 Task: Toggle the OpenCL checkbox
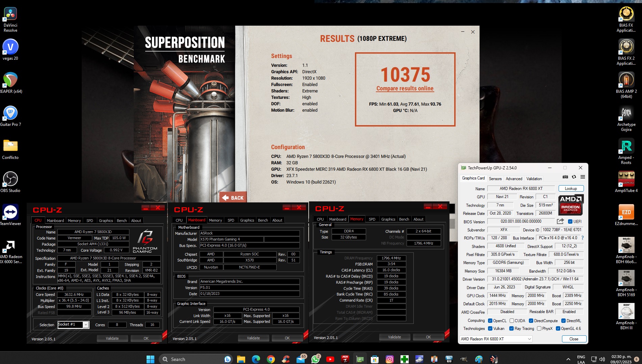490,321
